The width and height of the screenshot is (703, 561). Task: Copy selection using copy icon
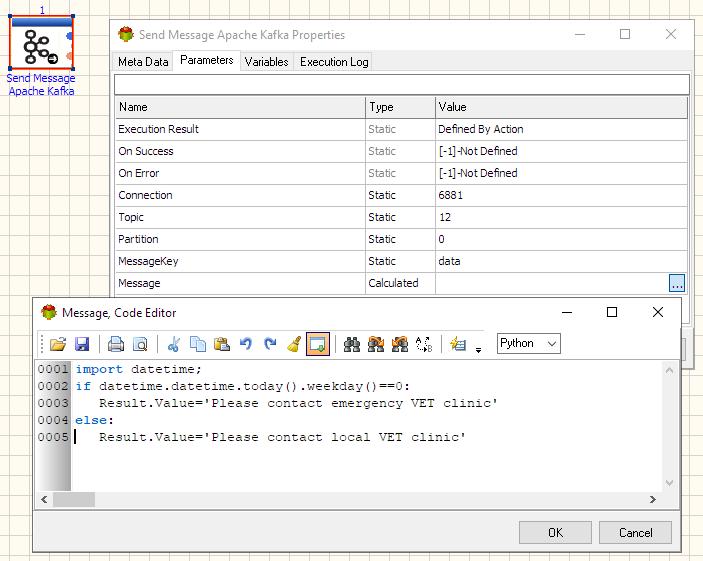point(198,344)
